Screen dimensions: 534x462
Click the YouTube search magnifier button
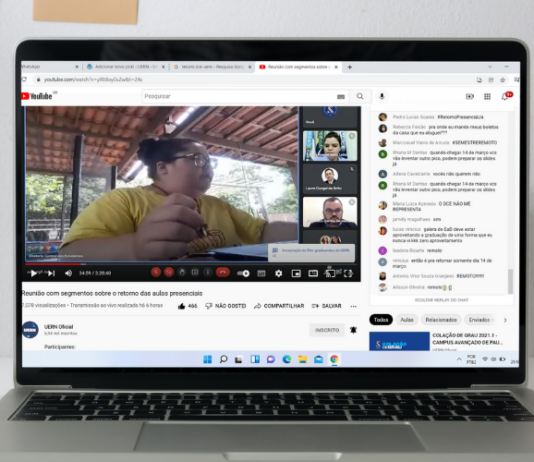click(x=360, y=96)
